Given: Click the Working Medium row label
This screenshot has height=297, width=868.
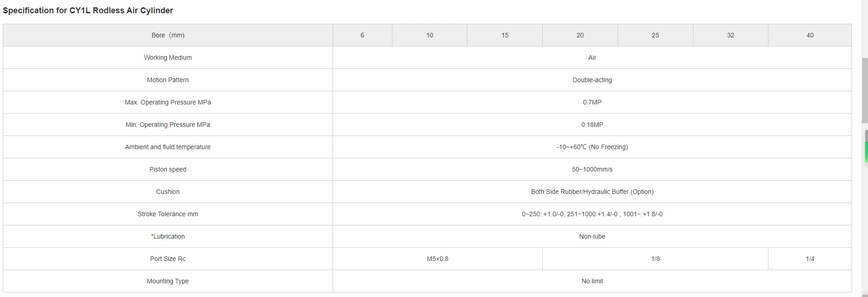Looking at the screenshot, I should tap(168, 57).
